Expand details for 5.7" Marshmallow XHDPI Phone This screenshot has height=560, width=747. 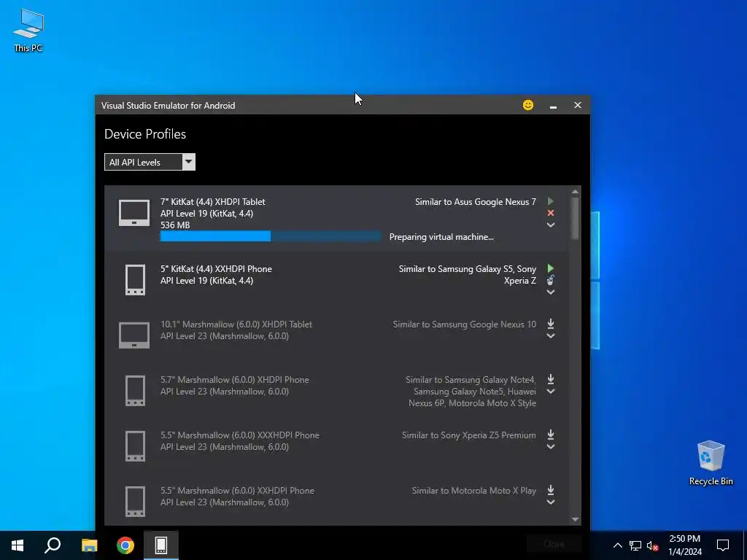click(x=551, y=392)
